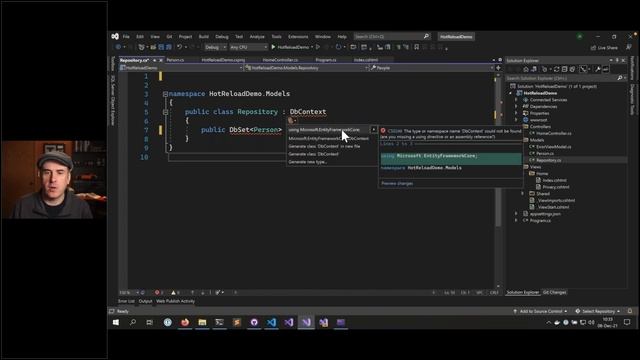Click the Select Repository button
This screenshot has width=640, height=360.
click(x=598, y=311)
